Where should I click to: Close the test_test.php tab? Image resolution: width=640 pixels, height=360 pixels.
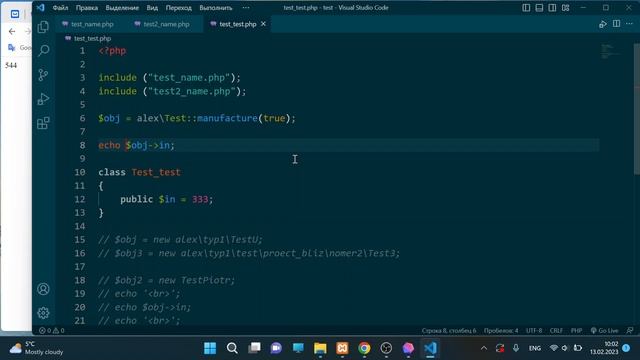(x=263, y=24)
